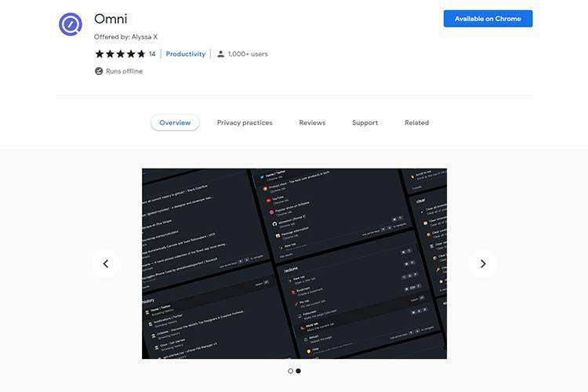Open the Reviews tab
Viewport: 588px width, 392px height.
pos(312,123)
